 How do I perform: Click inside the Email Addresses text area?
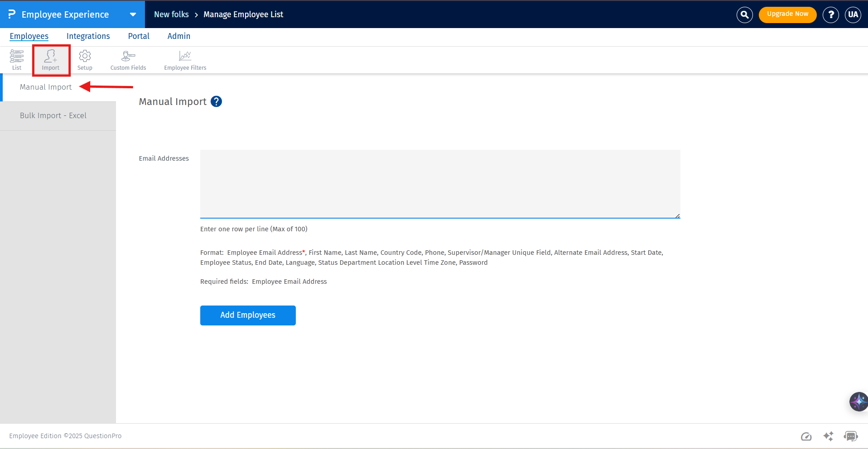[x=439, y=184]
